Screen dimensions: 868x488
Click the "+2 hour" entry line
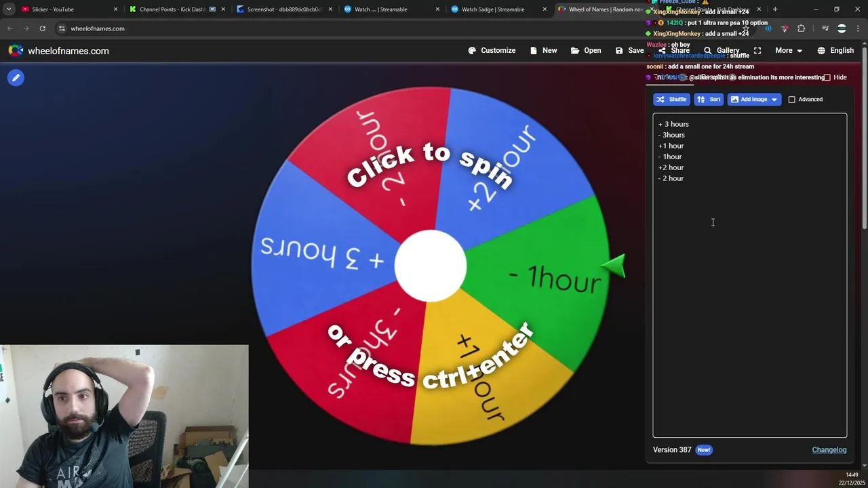[x=671, y=167]
